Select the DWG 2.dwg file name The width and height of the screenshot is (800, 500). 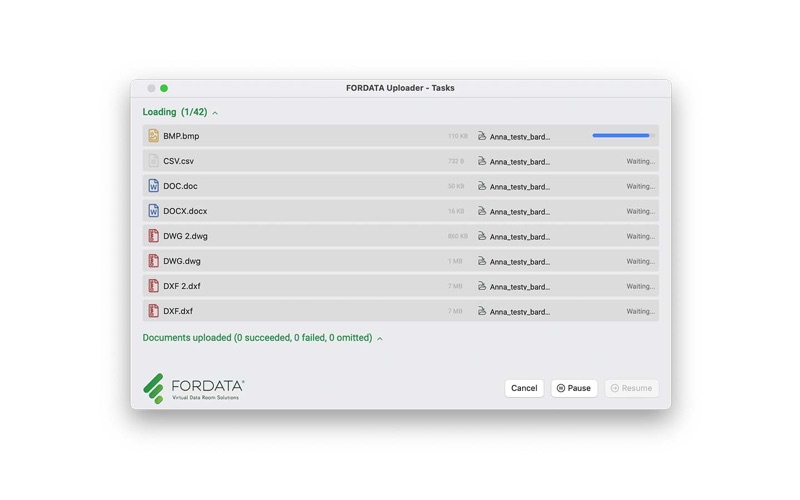click(x=185, y=236)
